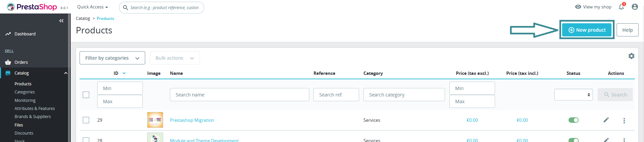Open the Prestashop Migration product link

[192, 120]
